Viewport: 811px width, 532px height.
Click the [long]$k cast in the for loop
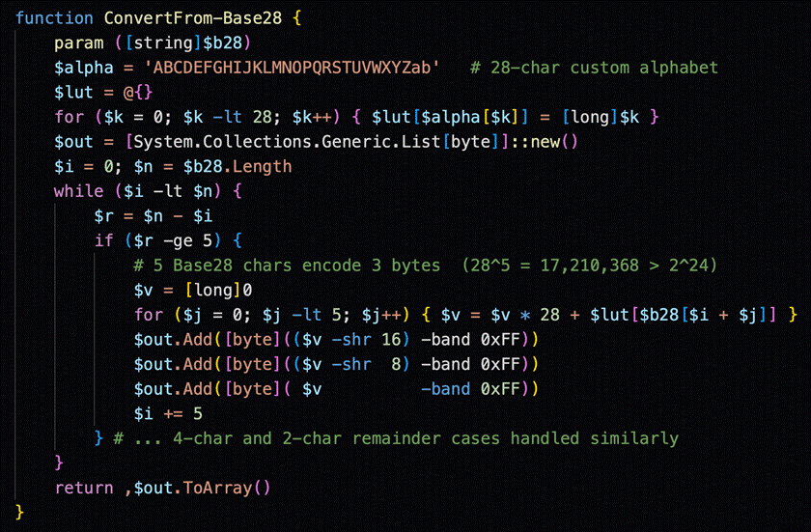point(601,118)
